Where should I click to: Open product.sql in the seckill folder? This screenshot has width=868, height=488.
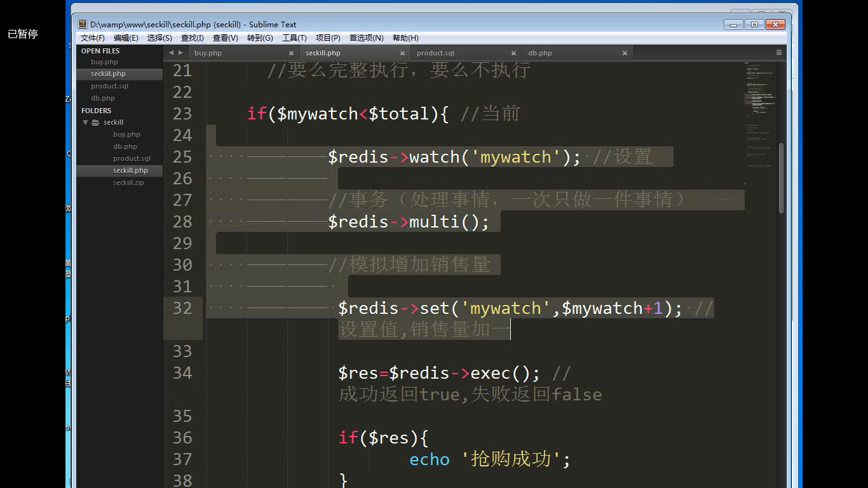tap(132, 158)
